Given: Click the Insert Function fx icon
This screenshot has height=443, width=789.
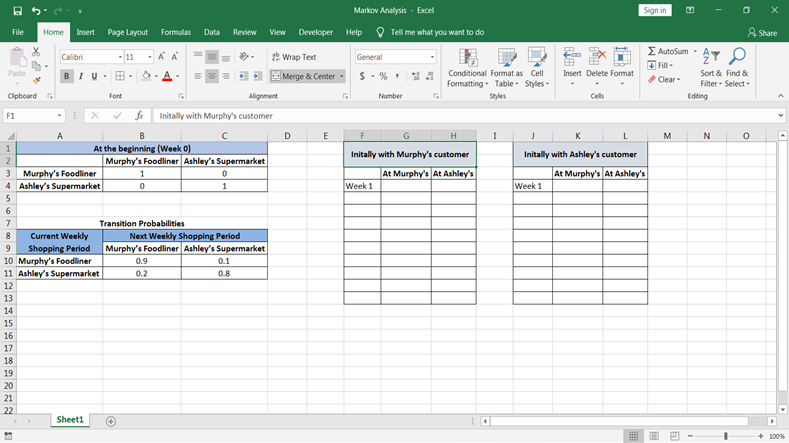Looking at the screenshot, I should [x=139, y=116].
